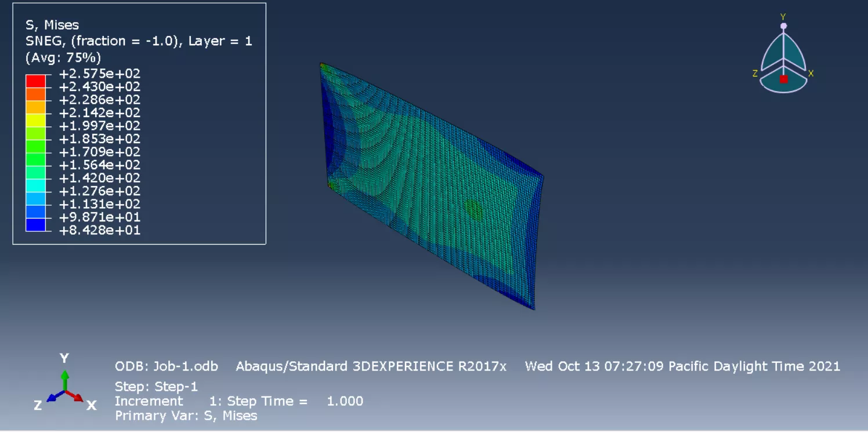The image size is (868, 433).
Task: Pick the yellow swatch in the legend
Action: (35, 120)
